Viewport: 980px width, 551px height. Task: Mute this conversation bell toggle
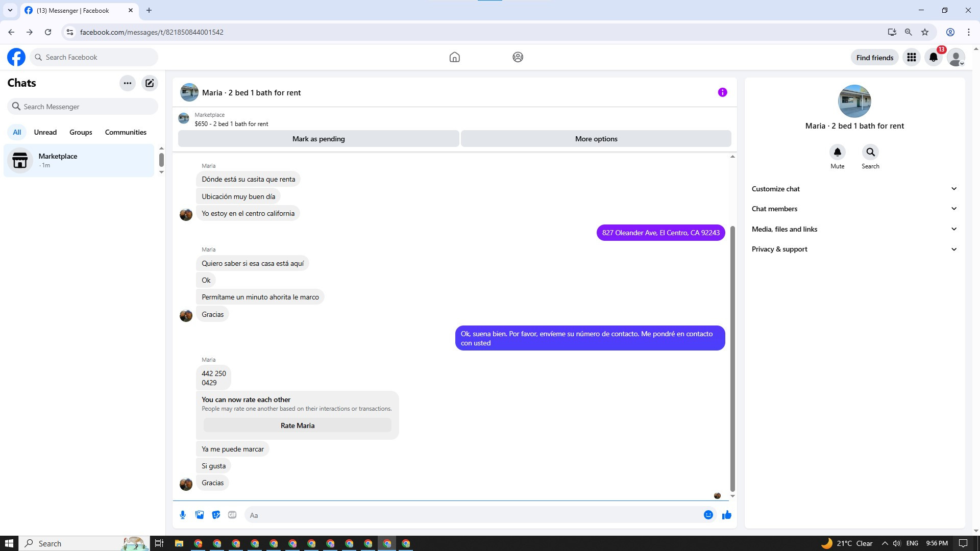pyautogui.click(x=837, y=153)
